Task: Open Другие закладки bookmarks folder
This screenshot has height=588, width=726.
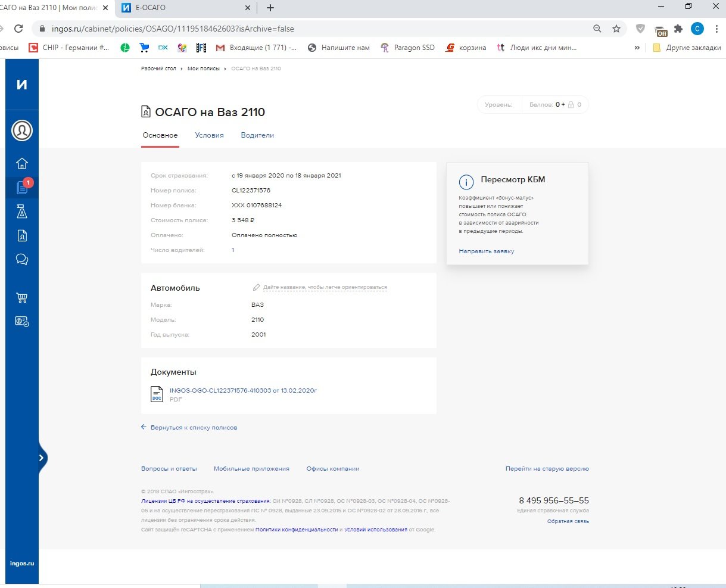Action: click(x=687, y=48)
